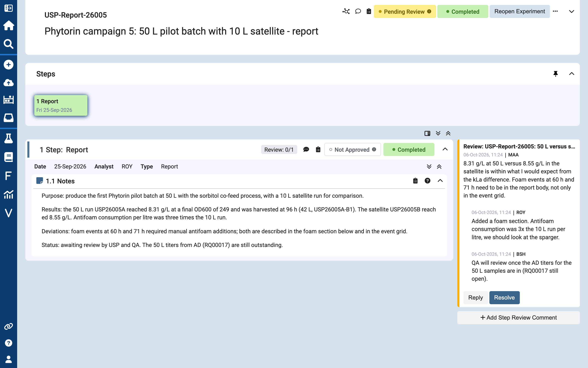Open experiment comments bubble in header
This screenshot has height=368, width=588.
(x=358, y=11)
